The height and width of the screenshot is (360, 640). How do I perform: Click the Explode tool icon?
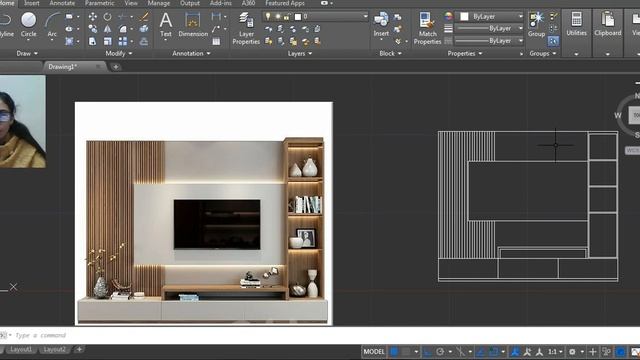144,29
